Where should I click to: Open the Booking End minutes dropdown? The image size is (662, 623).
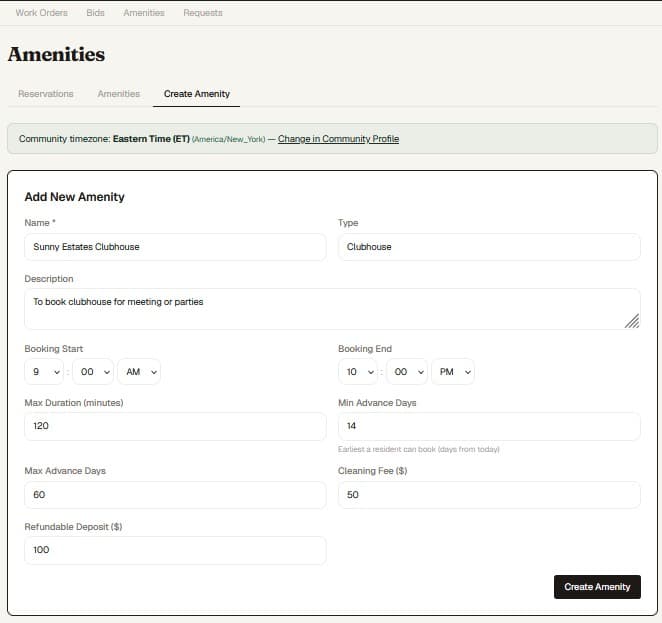tap(407, 372)
